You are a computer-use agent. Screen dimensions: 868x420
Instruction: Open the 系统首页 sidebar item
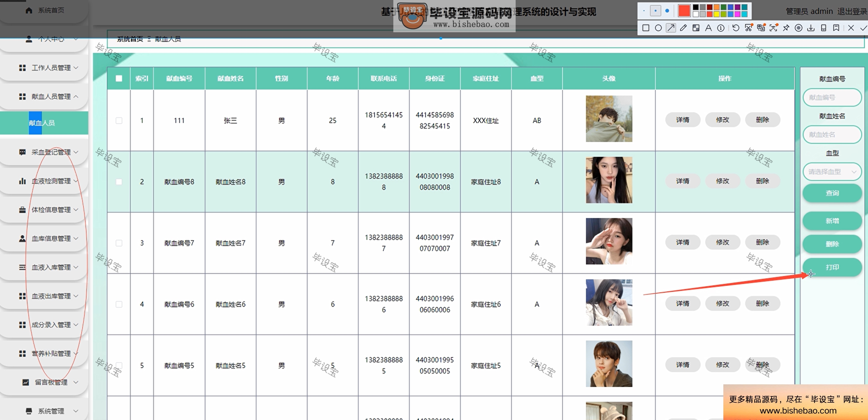click(x=44, y=11)
